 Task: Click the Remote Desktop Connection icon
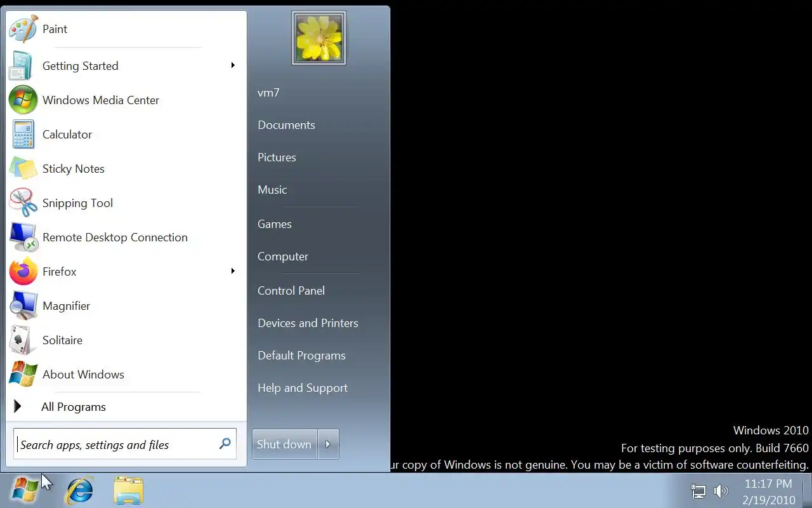pos(23,237)
